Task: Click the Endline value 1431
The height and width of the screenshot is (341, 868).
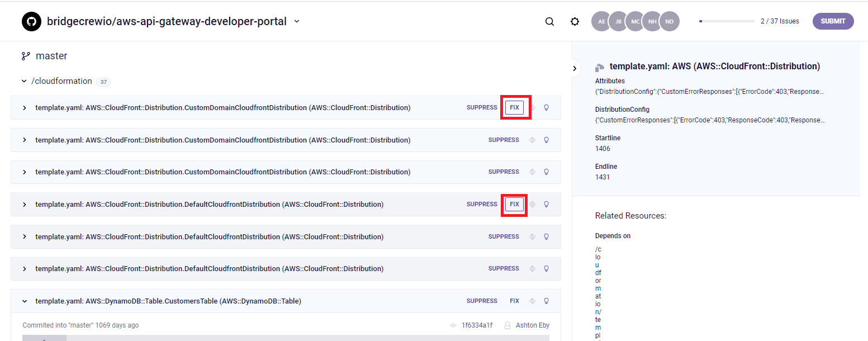Action: pyautogui.click(x=603, y=177)
